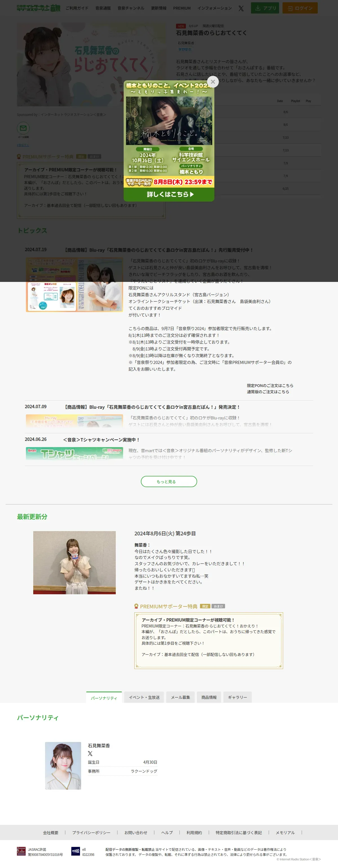Click the 石見舞菜香 personality name
Screen dimensions: 338x868
coord(99,746)
